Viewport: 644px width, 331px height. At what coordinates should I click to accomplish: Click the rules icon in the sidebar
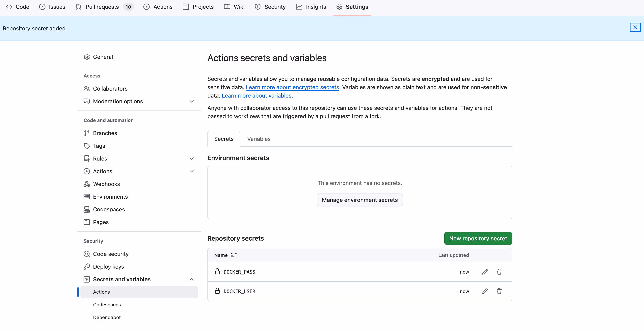(x=87, y=159)
